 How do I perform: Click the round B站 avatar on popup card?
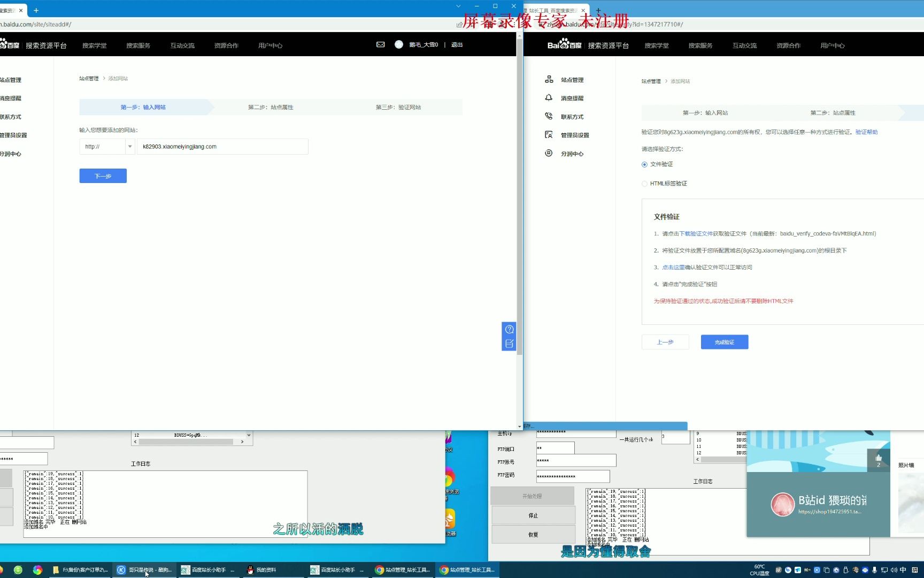(x=782, y=504)
